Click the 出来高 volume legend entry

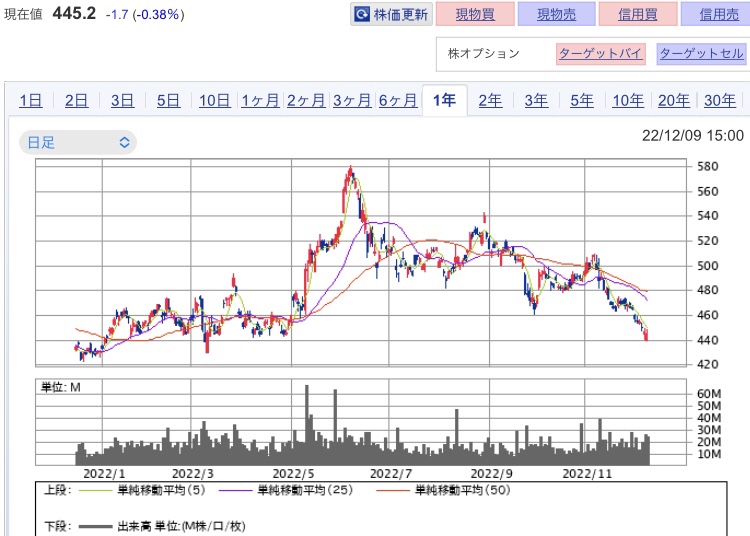181,526
